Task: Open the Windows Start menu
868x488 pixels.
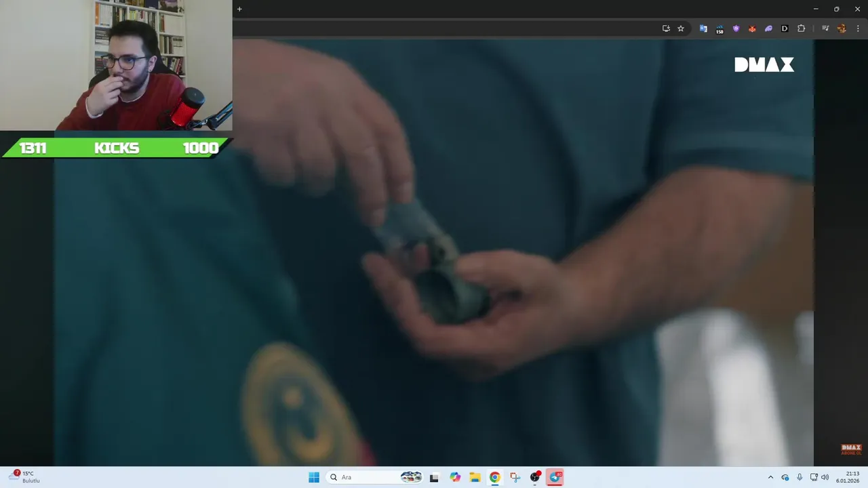Action: pyautogui.click(x=313, y=477)
